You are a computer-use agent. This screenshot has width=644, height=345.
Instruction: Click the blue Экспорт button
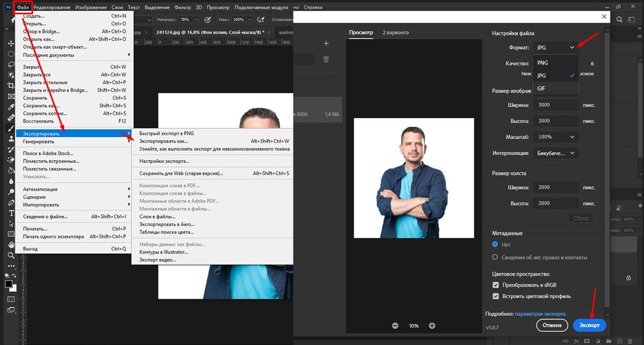point(589,325)
